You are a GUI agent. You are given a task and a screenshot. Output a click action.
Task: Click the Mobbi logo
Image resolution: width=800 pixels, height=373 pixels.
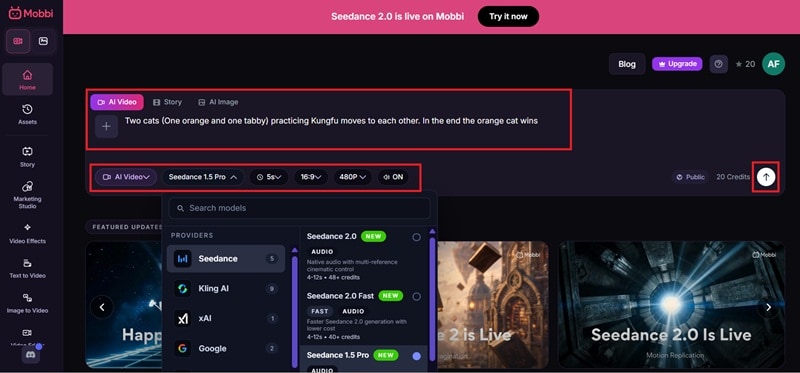[x=31, y=13]
